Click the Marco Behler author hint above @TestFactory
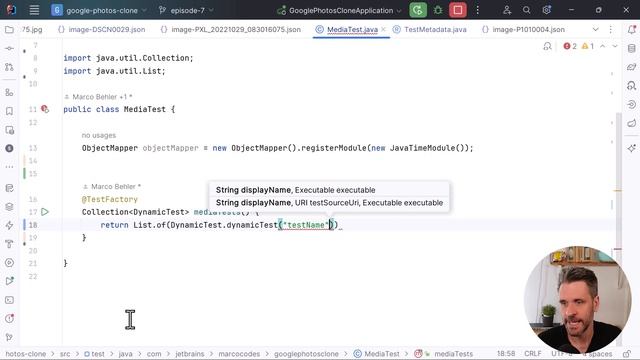Screen dimensions: 640x360 (x=111, y=187)
